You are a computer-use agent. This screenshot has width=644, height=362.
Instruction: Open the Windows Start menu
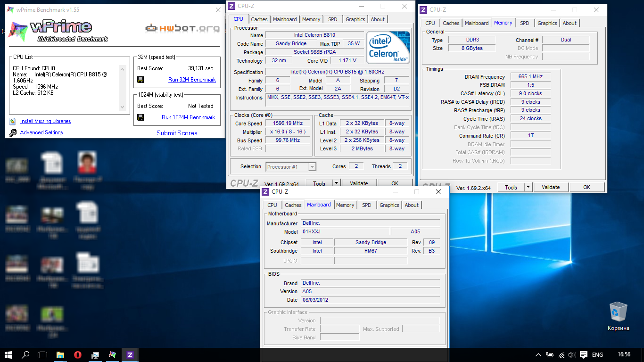pos(8,355)
